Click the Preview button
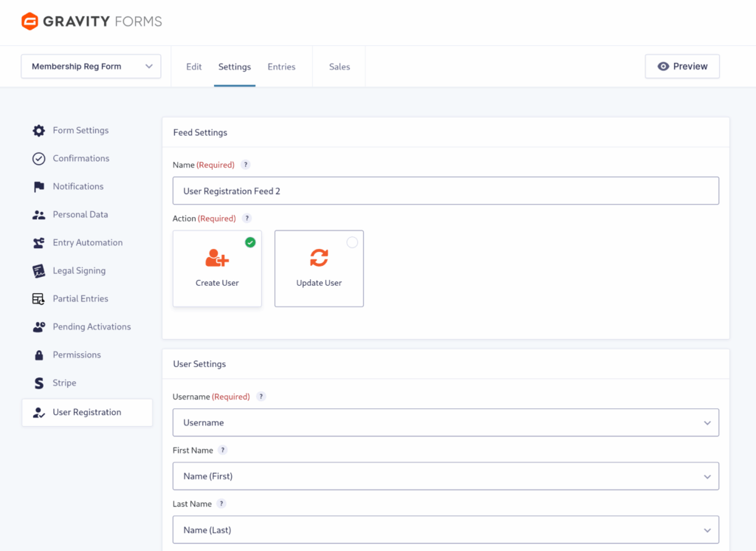Screen dimensions: 756x551 [682, 66]
